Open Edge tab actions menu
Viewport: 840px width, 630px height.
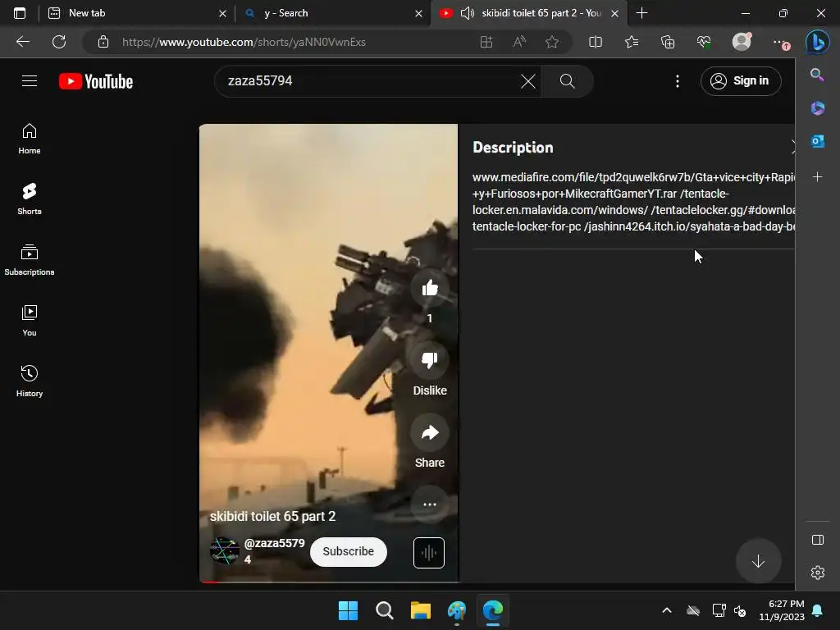click(x=20, y=13)
